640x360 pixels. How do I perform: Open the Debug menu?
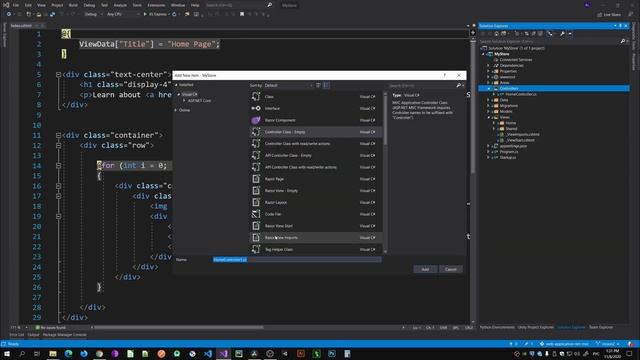pos(89,5)
